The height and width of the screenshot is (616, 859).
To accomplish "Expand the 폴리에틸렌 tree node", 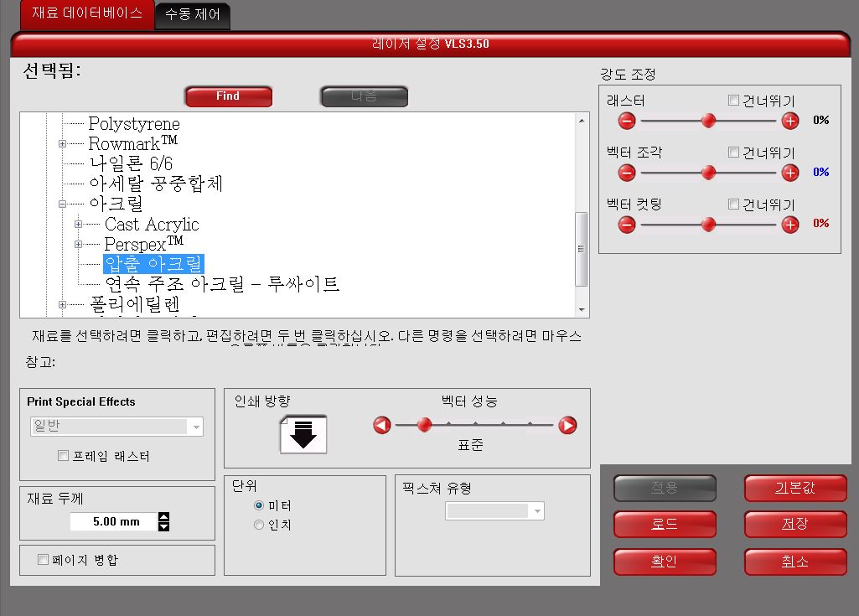I will 63,305.
